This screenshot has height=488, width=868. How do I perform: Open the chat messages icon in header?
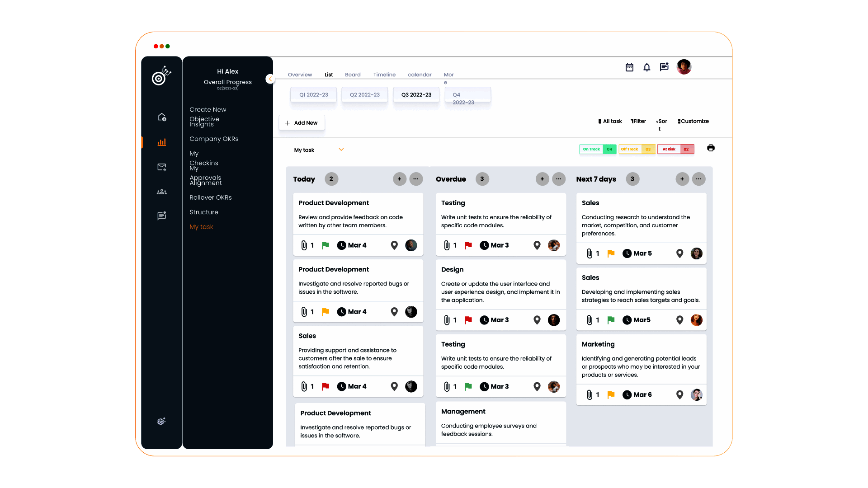point(664,67)
